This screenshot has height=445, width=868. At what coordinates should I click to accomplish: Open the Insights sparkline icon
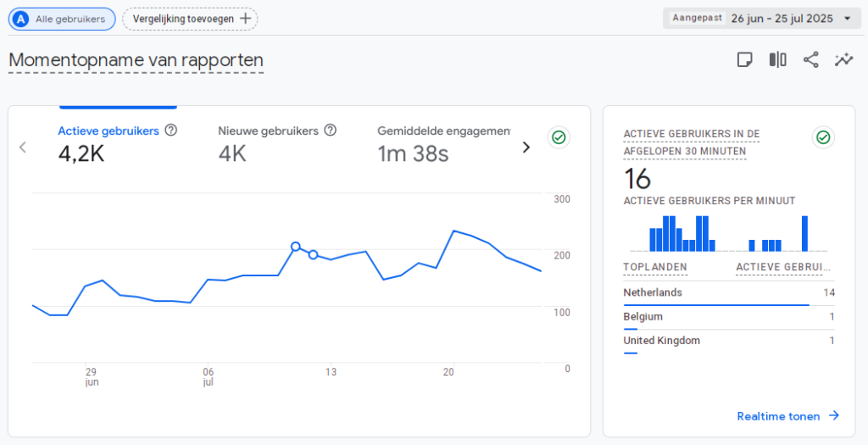pyautogui.click(x=844, y=59)
